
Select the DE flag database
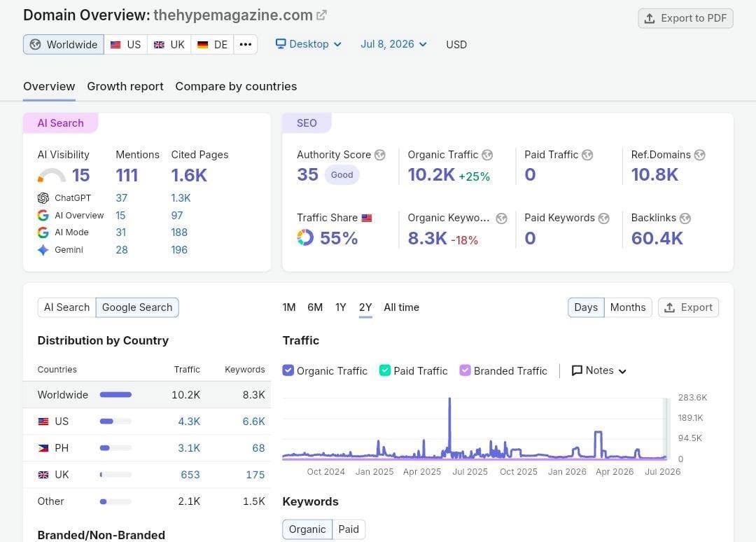212,44
